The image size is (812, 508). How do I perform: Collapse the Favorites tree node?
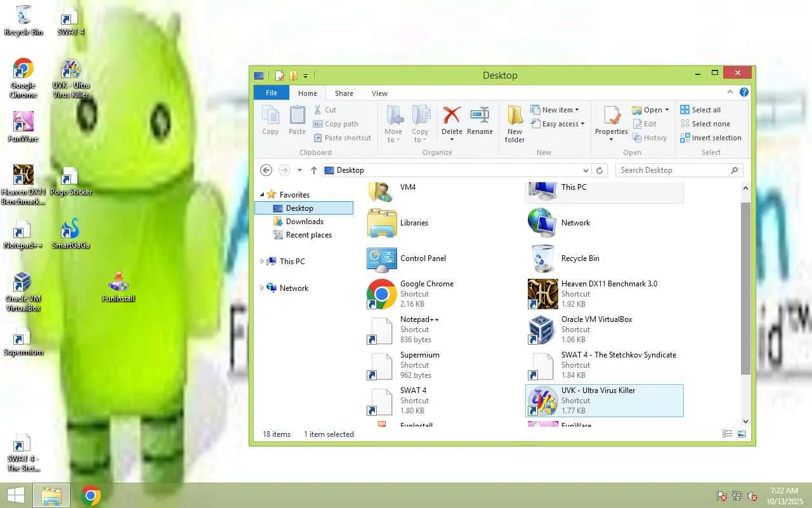click(262, 195)
